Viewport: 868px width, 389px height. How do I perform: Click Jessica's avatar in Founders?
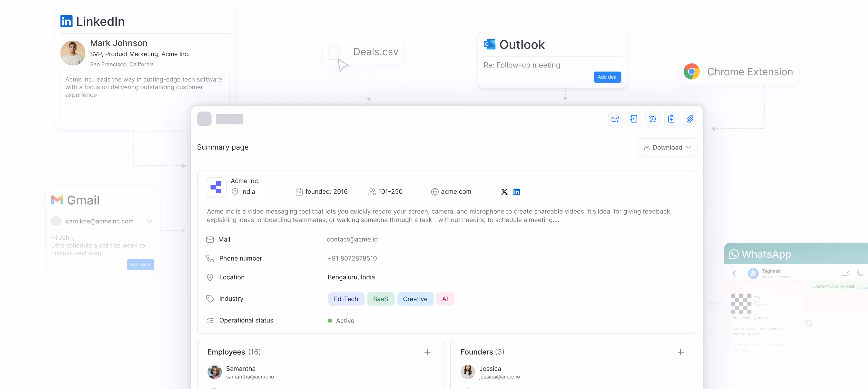pos(468,372)
